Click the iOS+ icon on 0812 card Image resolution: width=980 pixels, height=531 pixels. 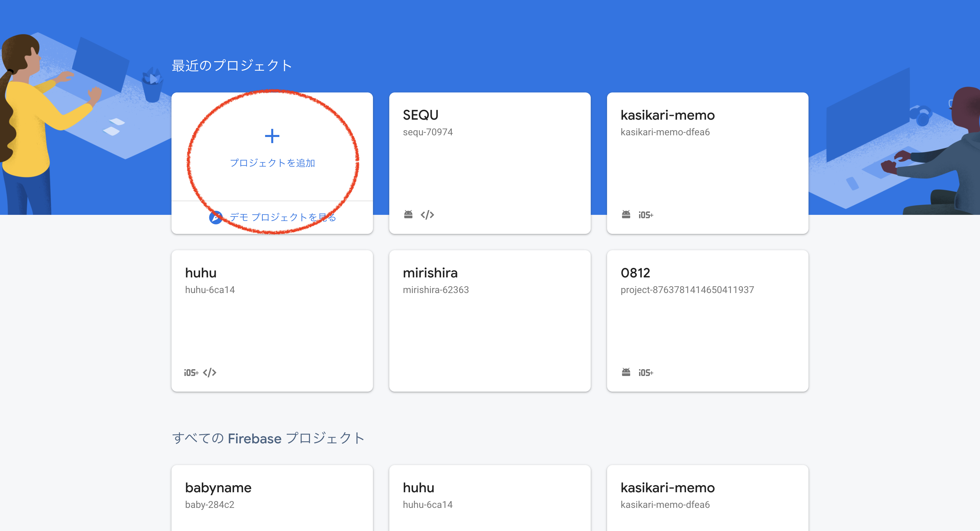646,373
